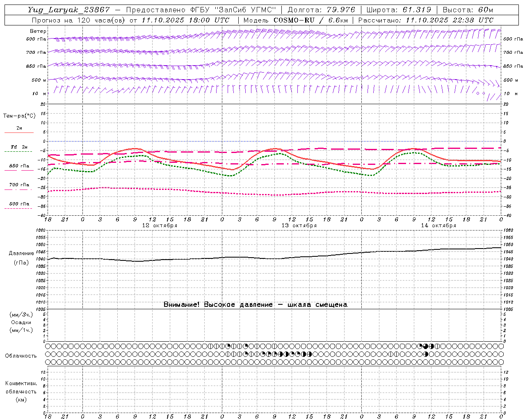Click the Модель COSMO-RU / 6.6км label
Viewport: 525px width, 420px height.
coord(295,20)
